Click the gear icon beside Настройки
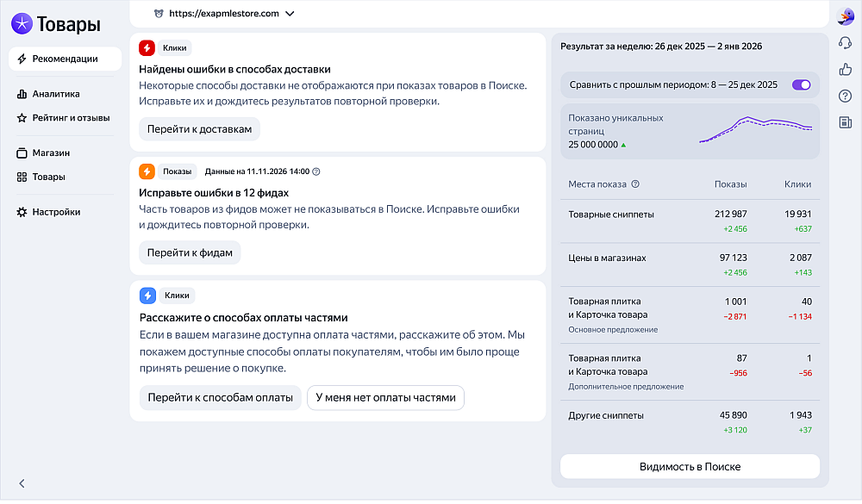Viewport: 862px width, 504px height. pos(22,212)
